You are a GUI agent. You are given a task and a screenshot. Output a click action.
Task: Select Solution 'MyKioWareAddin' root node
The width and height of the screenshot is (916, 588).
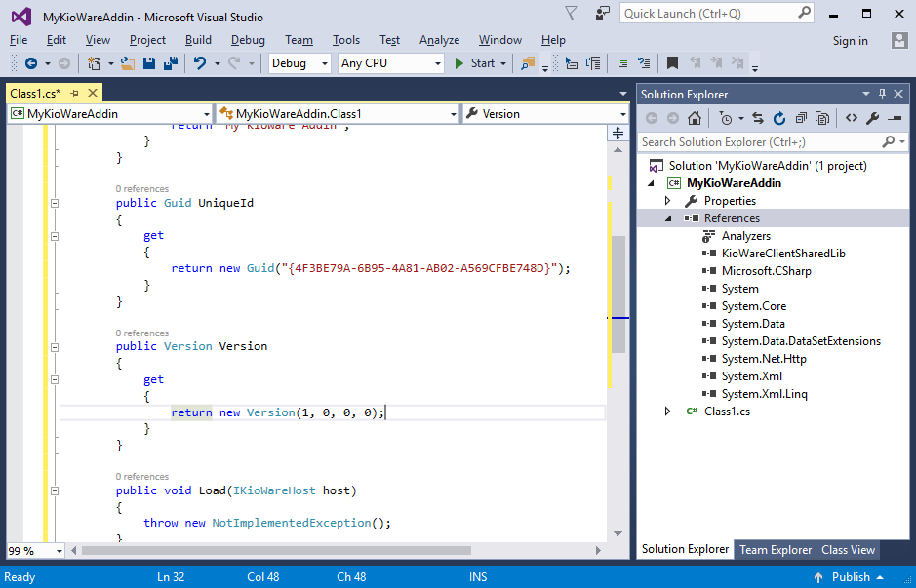768,166
